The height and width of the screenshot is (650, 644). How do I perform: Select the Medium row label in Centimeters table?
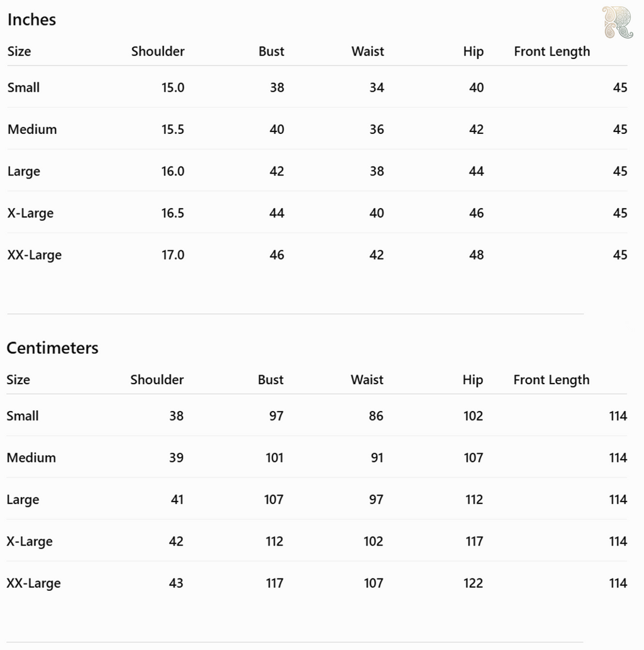click(x=31, y=458)
